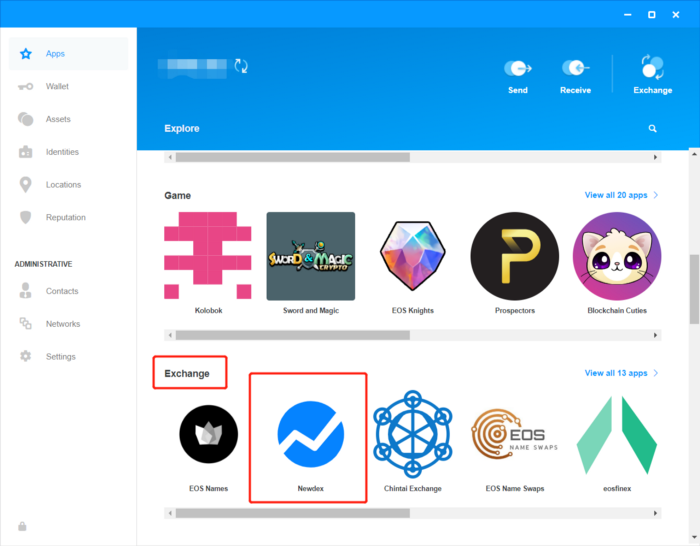Click the Exchange row scrollbar's left arrow
The height and width of the screenshot is (546, 700).
click(170, 513)
